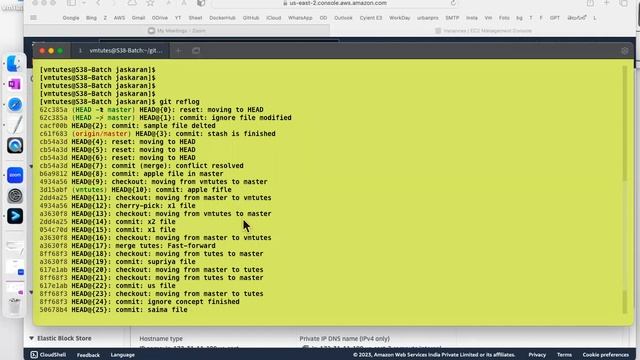Open terminal settings gear icon
Image resolution: width=640 pixels, height=360 pixels.
(x=624, y=51)
